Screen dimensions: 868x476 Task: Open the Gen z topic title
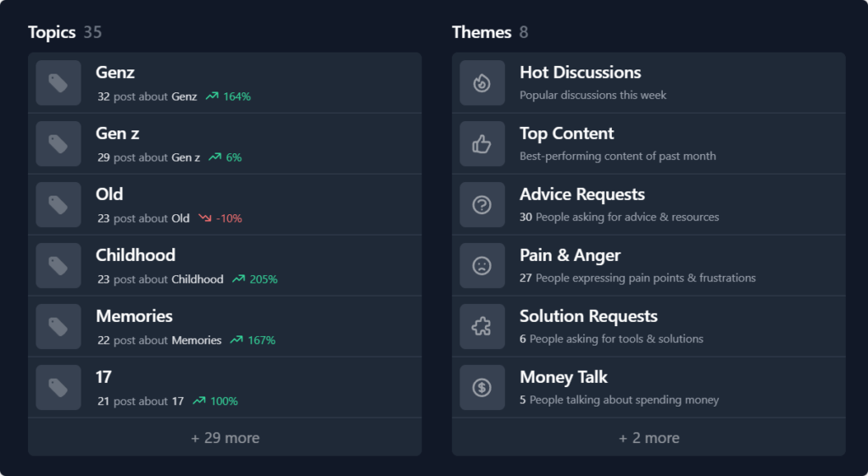pos(118,133)
